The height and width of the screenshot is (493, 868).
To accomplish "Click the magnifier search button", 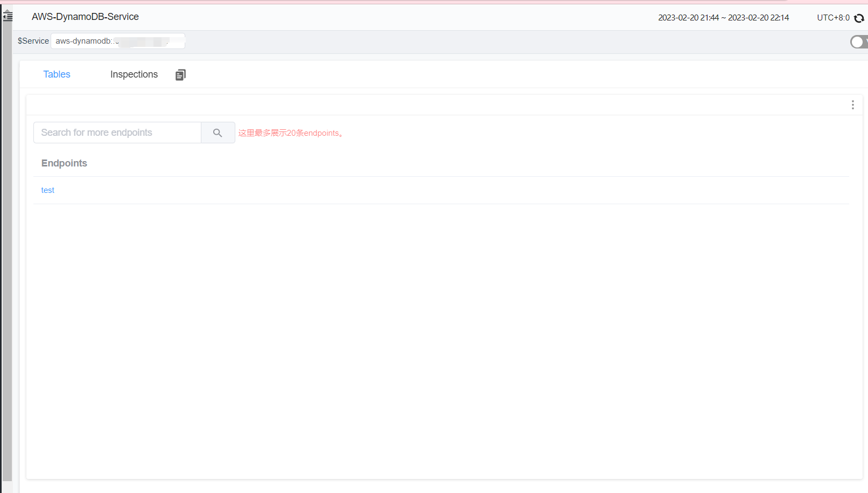I will pyautogui.click(x=218, y=133).
